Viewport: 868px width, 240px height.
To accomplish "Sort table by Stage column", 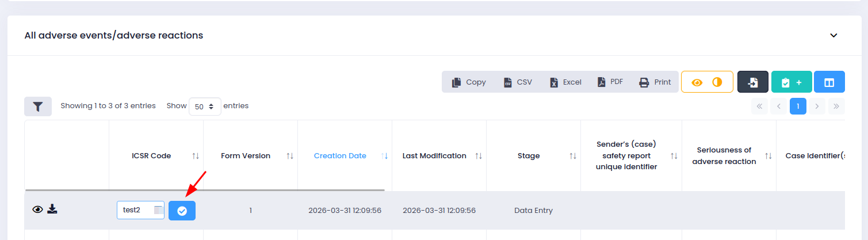I will (x=528, y=156).
